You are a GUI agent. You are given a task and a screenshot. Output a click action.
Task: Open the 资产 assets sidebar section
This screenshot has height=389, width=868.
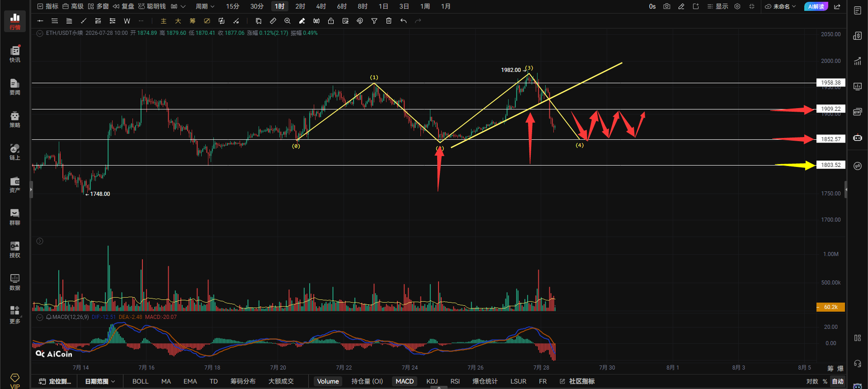pos(15,184)
